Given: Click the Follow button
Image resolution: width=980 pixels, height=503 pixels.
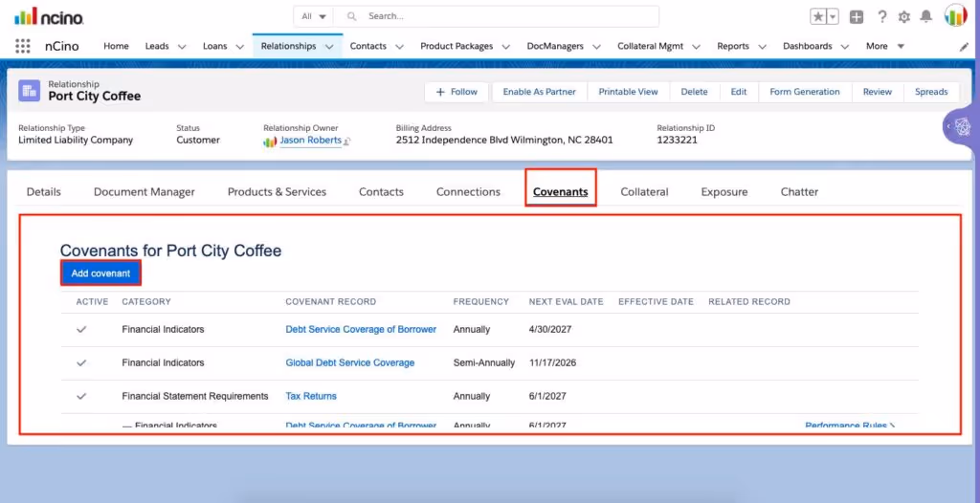Looking at the screenshot, I should 457,92.
